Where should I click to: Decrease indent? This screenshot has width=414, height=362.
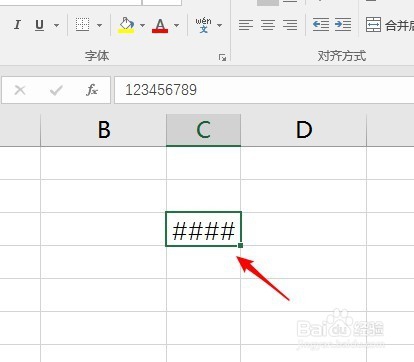pos(321,25)
